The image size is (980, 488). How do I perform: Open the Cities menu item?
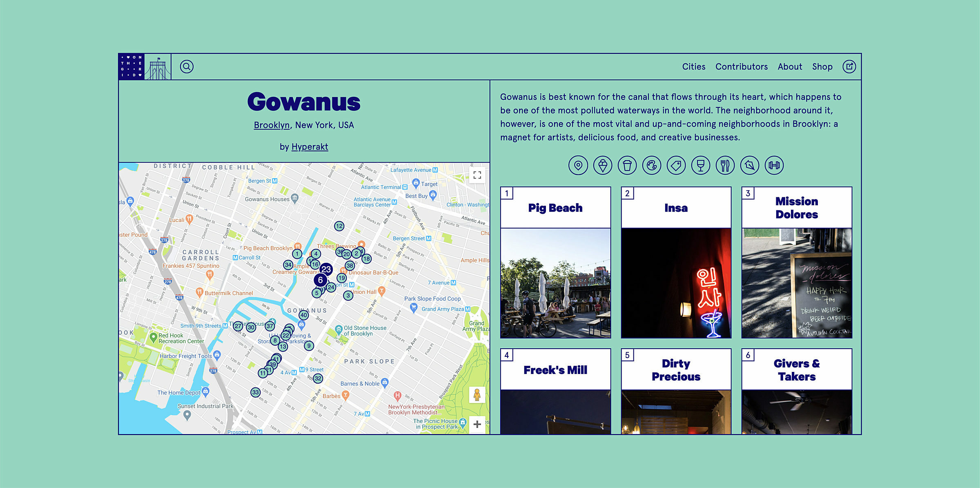tap(694, 67)
